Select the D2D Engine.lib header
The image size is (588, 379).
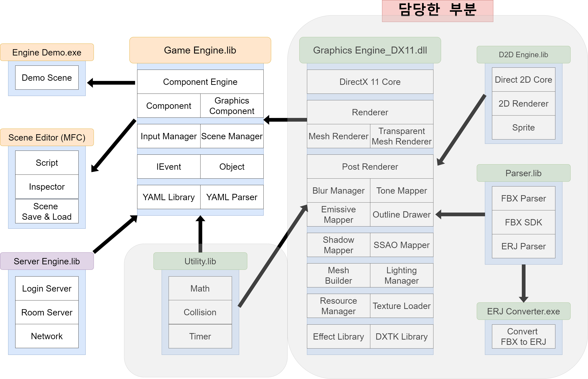point(523,55)
